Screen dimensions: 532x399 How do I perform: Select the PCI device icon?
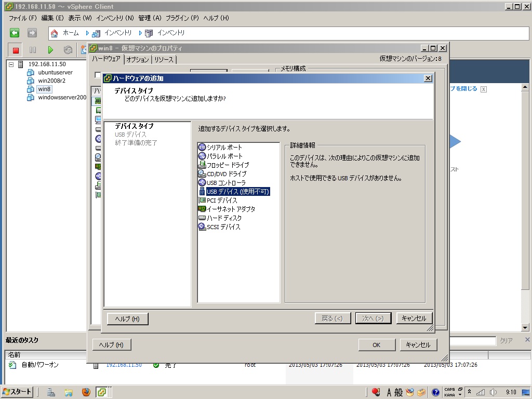[202, 200]
